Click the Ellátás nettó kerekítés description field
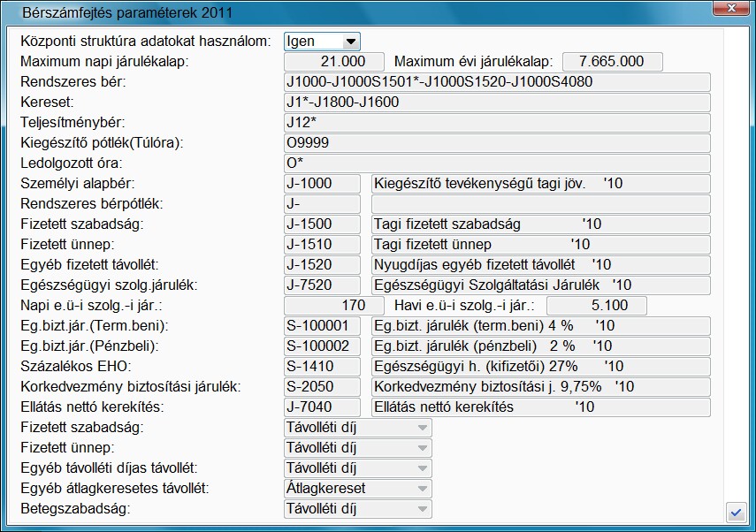The height and width of the screenshot is (532, 756). coord(541,407)
